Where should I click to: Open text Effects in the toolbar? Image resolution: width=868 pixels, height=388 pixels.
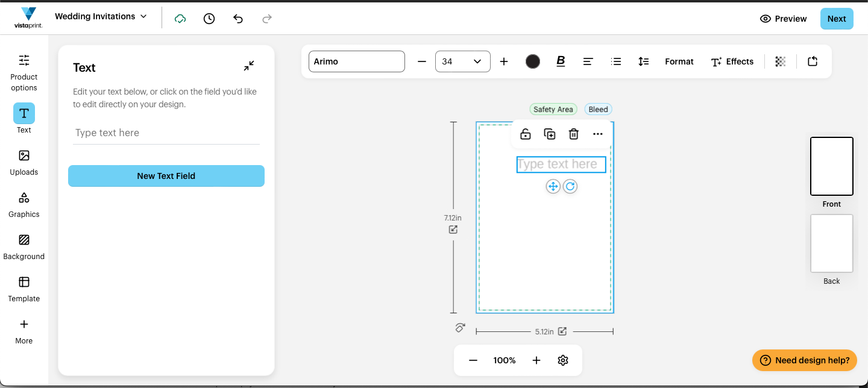[x=732, y=61]
